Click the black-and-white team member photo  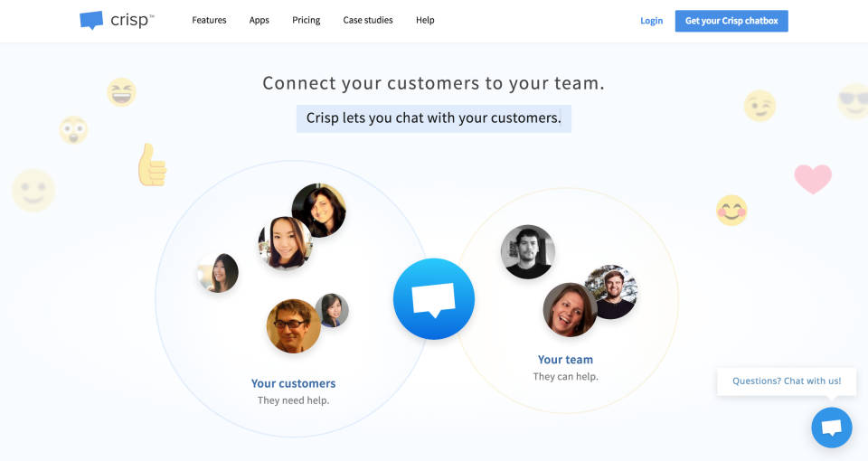[527, 252]
